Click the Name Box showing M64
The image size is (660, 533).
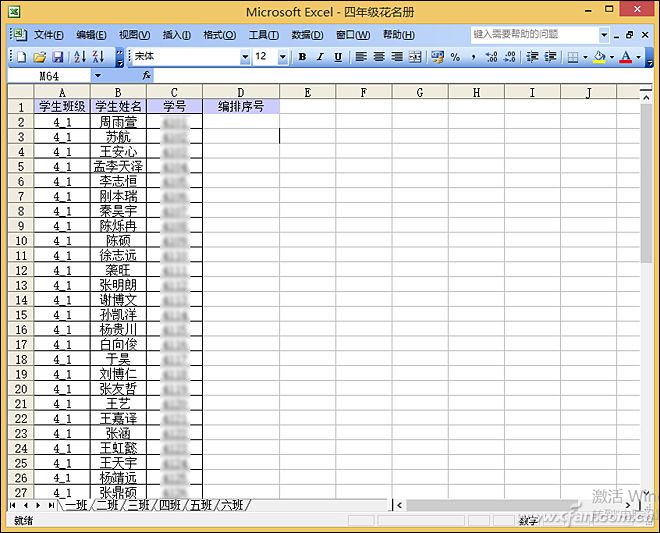tap(49, 76)
